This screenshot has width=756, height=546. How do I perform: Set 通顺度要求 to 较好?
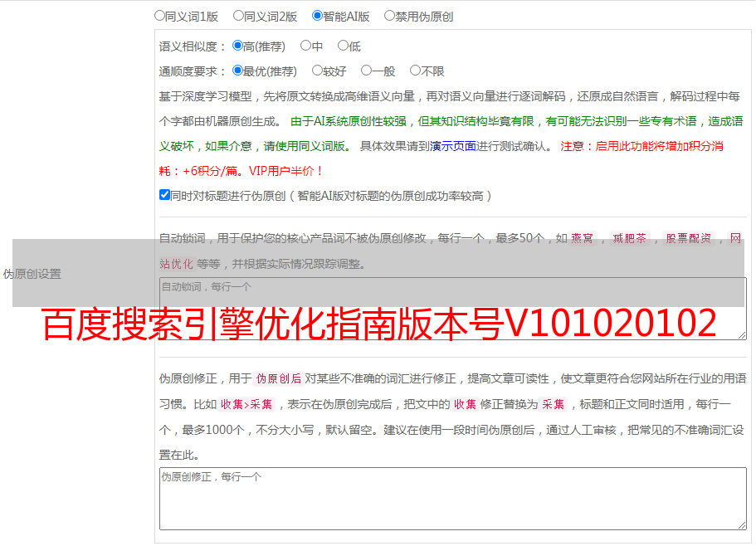317,71
